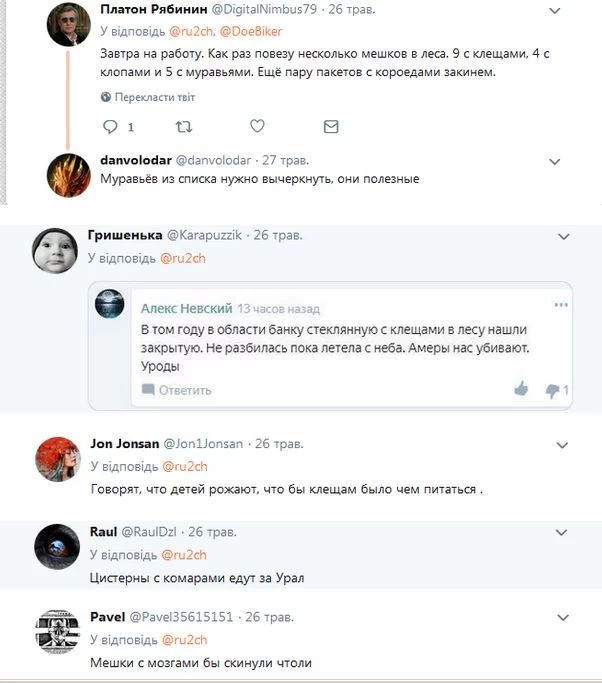Click the thumbs-down icon in Алекс Невский's comment
The height and width of the screenshot is (683, 602).
(x=552, y=390)
